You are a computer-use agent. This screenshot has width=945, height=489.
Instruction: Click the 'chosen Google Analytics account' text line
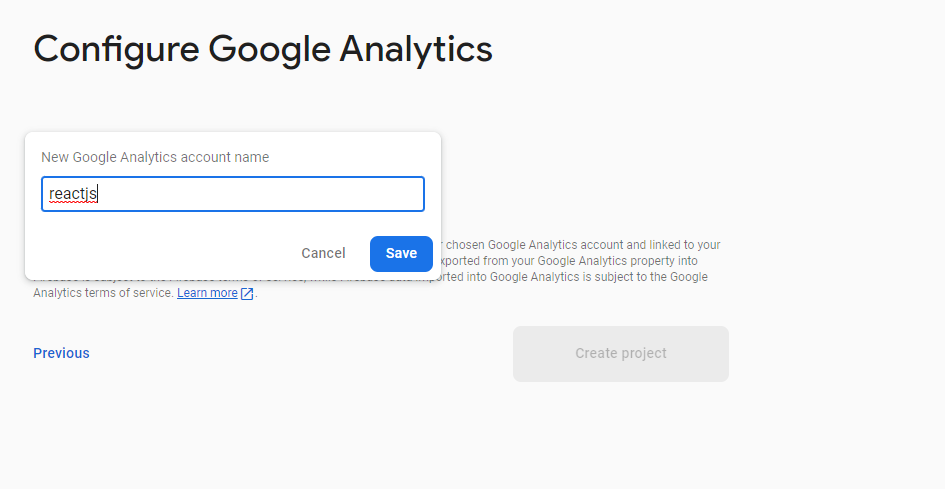(580, 245)
